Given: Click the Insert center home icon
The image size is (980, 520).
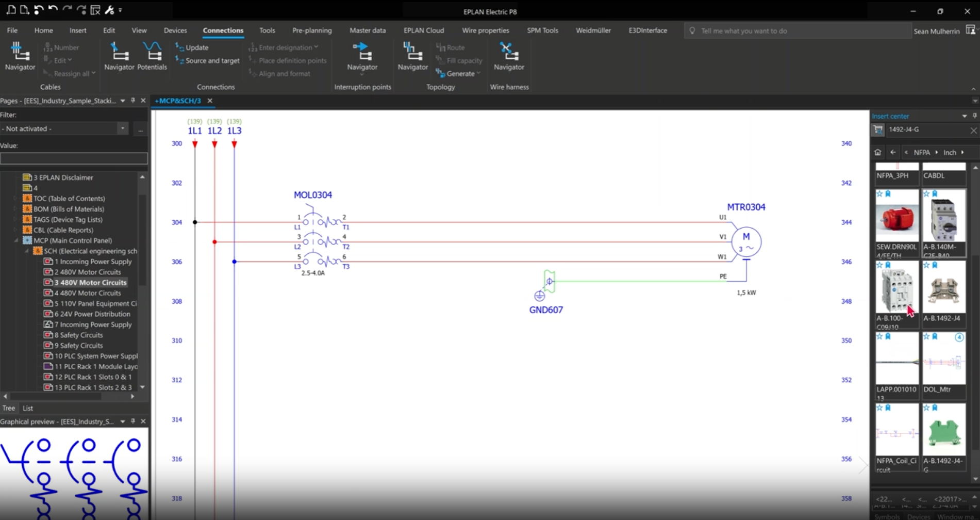Looking at the screenshot, I should click(878, 153).
